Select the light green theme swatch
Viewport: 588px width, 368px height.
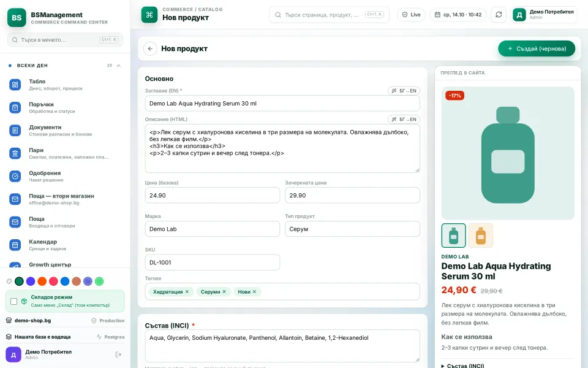[x=99, y=282]
